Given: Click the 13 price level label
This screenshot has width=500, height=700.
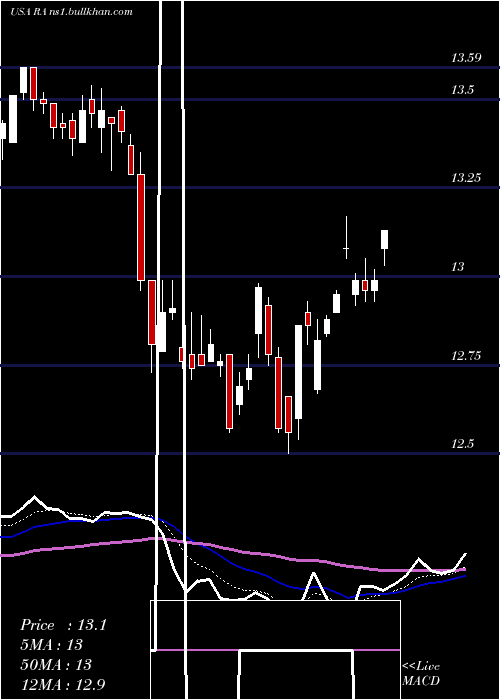Looking at the screenshot, I should tap(458, 267).
